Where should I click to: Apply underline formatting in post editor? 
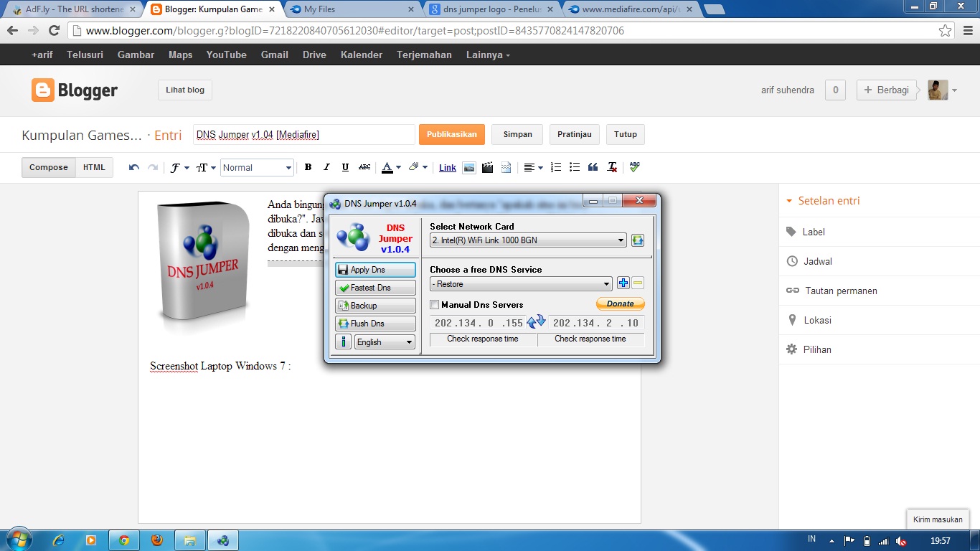[x=345, y=167]
